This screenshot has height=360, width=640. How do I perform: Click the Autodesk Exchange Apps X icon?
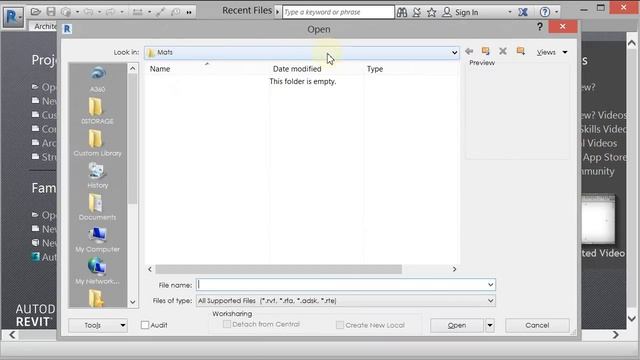coord(523,12)
